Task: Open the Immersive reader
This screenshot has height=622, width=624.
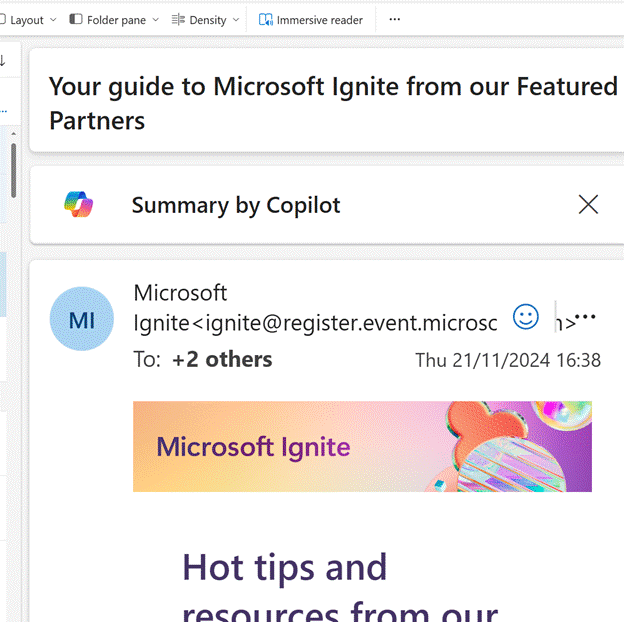Action: pos(310,20)
